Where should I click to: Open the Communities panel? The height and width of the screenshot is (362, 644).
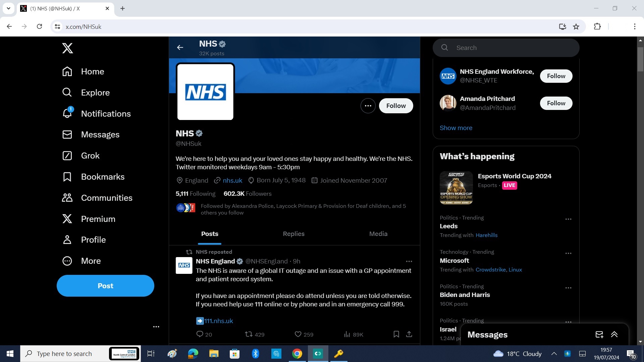[x=107, y=198]
